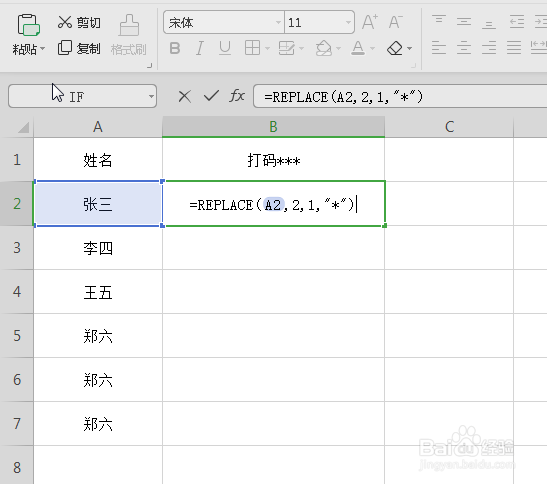Select the Format Painter (格式刷) tool

(129, 35)
